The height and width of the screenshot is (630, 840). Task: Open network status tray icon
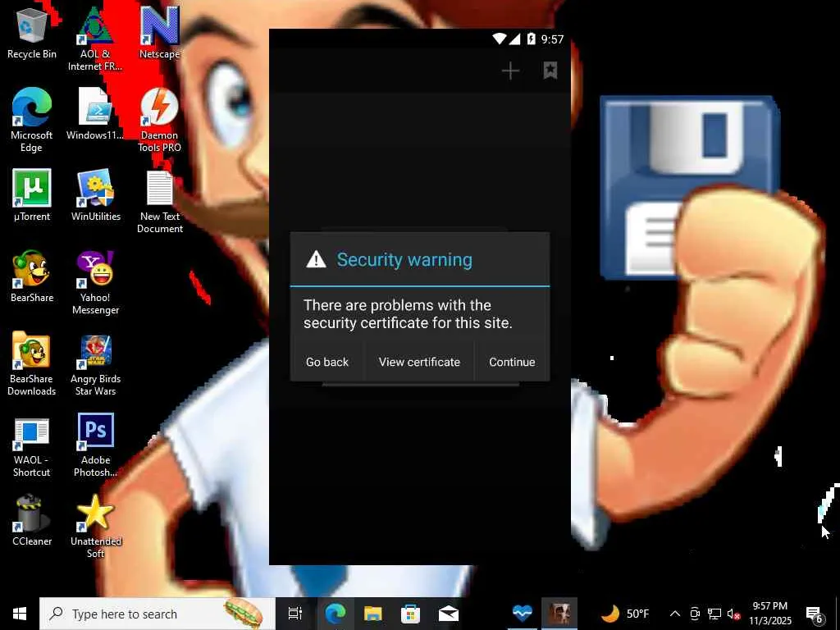coord(714,614)
